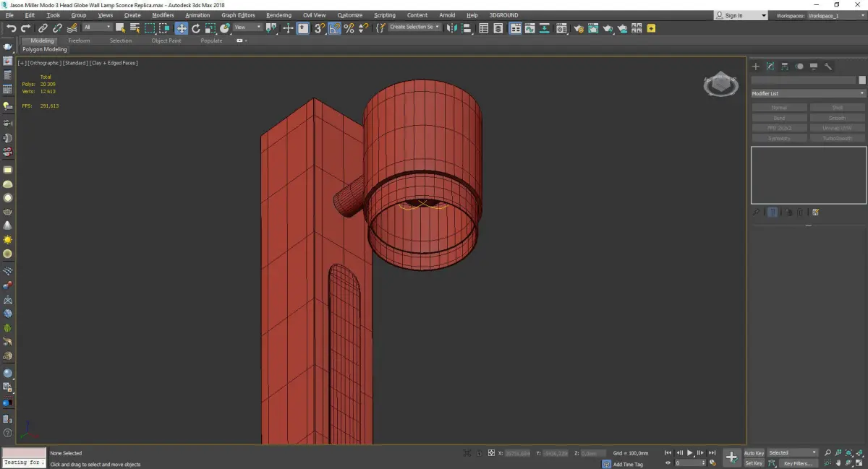Open the Modifiers menu

coord(163,15)
